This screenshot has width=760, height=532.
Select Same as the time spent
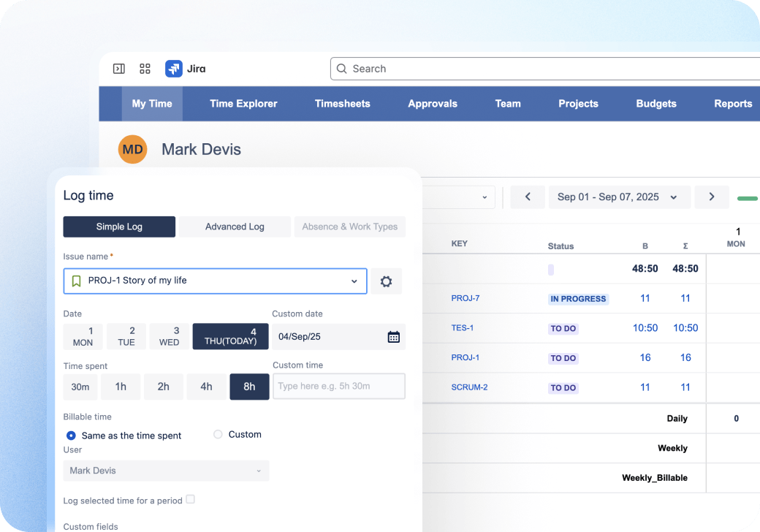(72, 436)
